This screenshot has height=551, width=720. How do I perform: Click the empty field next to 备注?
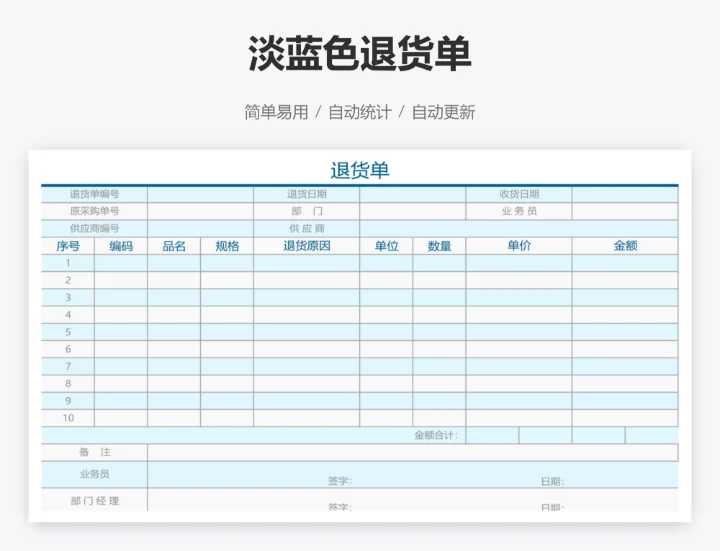click(x=412, y=453)
